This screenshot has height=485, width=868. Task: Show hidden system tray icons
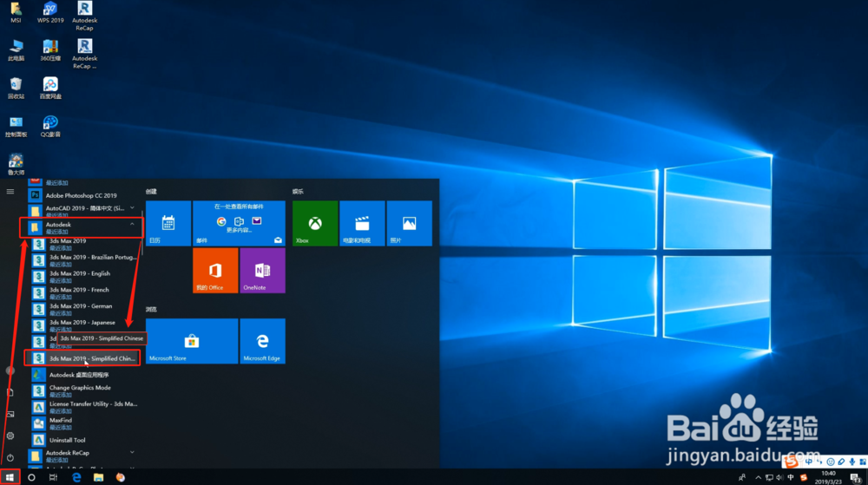(x=758, y=478)
